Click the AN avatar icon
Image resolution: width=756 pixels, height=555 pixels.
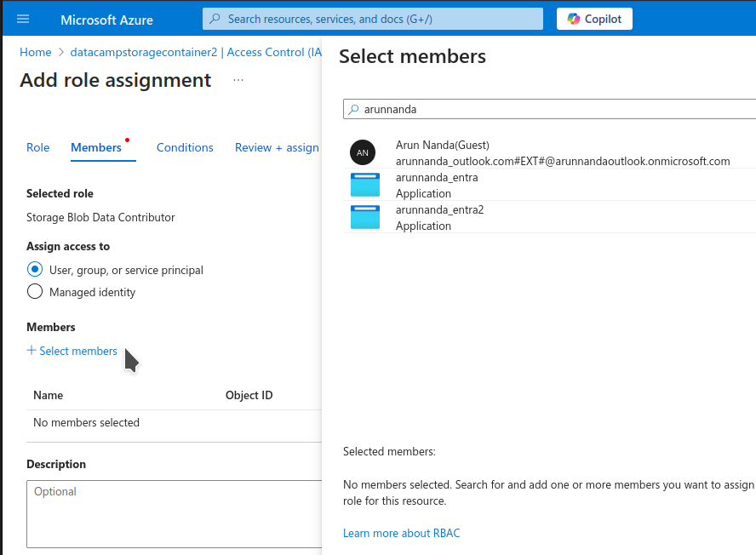point(363,153)
